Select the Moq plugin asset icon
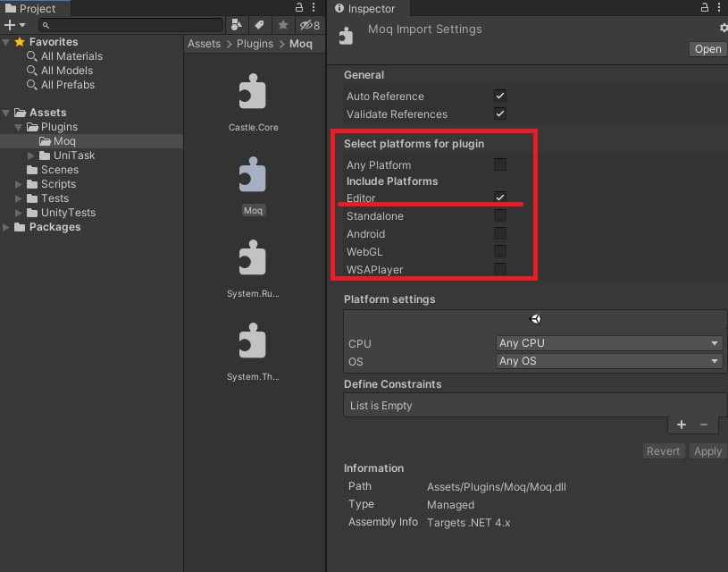Image resolution: width=728 pixels, height=572 pixels. pos(252,174)
